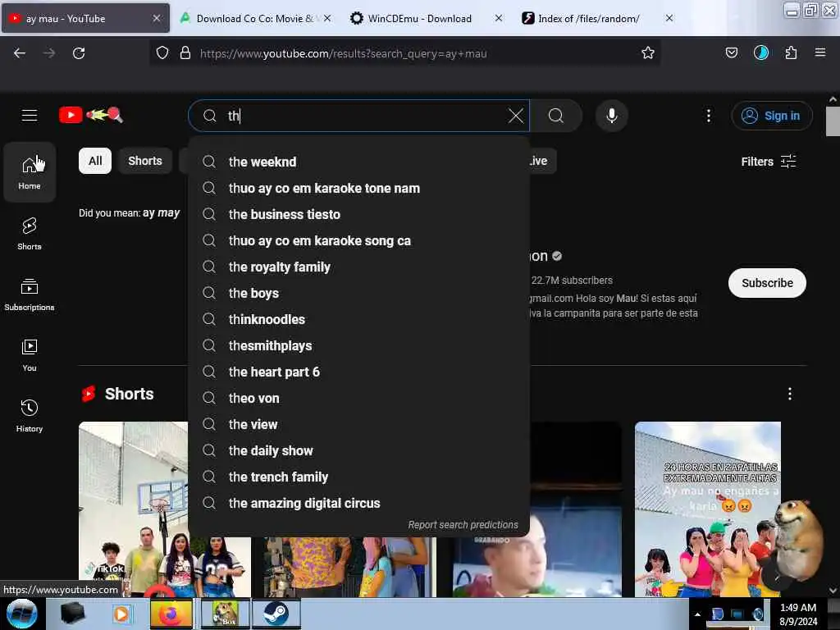The width and height of the screenshot is (840, 630).
Task: Clear the search box with X
Action: click(515, 116)
